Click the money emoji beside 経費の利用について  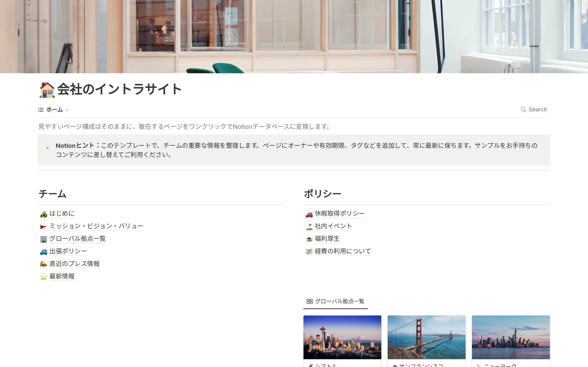point(309,252)
